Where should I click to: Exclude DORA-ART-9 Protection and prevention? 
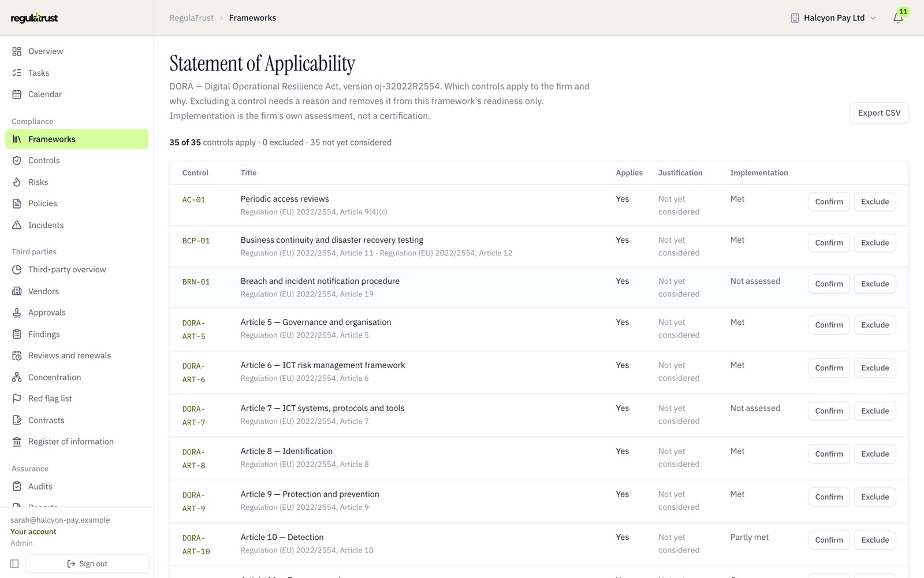[875, 497]
